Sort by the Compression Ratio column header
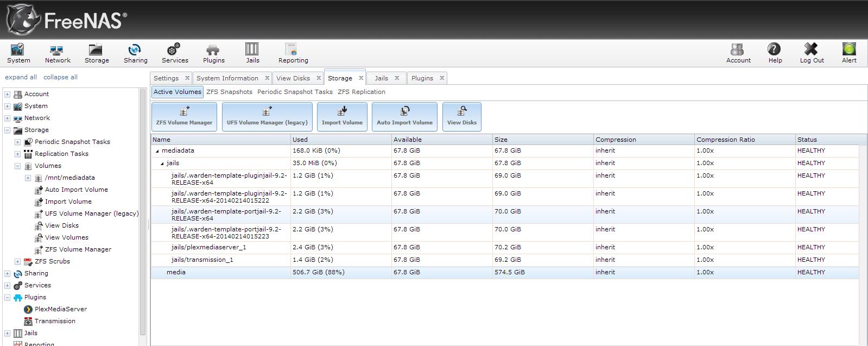This screenshot has height=346, width=868. coord(745,140)
